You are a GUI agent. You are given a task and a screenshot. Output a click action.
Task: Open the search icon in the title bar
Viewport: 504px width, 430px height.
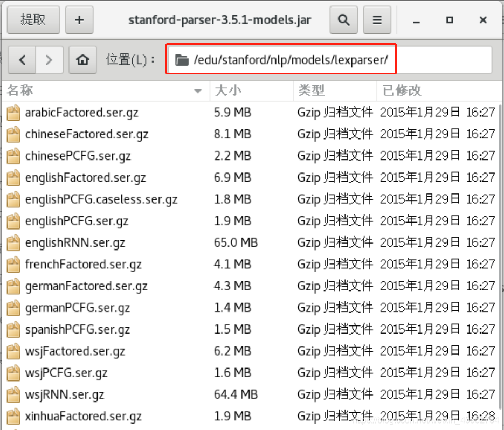pyautogui.click(x=343, y=20)
